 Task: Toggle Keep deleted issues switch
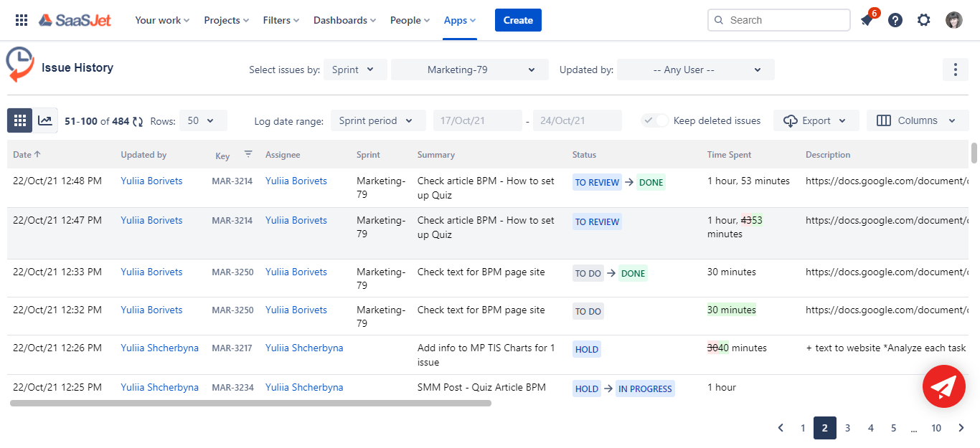pos(655,120)
